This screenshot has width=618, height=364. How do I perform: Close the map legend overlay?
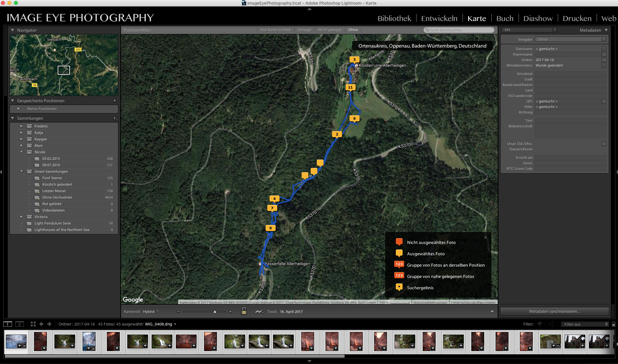[486, 237]
